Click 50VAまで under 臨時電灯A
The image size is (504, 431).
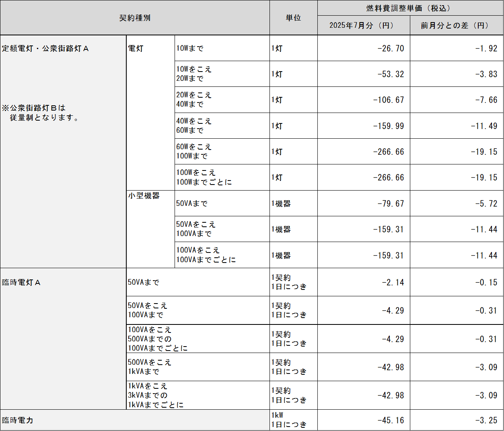[x=144, y=282]
